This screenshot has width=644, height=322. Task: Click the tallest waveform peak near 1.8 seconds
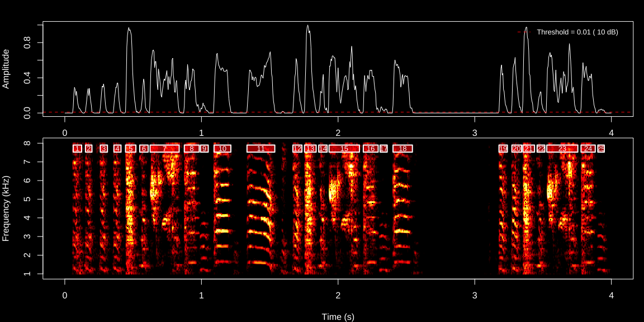coord(308,26)
